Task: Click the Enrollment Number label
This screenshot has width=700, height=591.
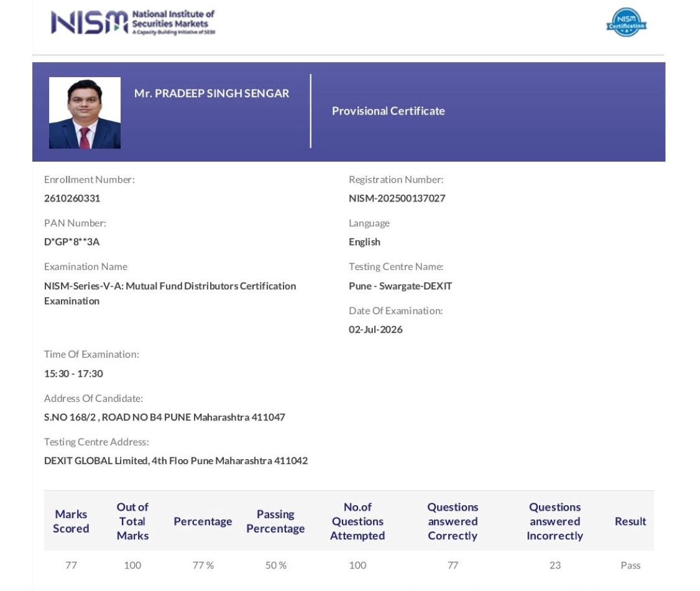Action: (x=90, y=180)
